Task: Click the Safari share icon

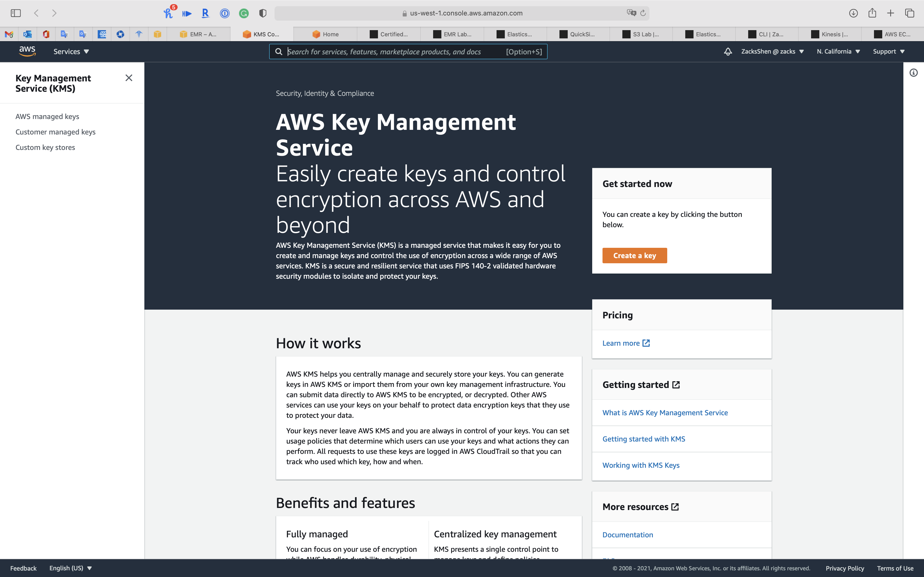Action: pyautogui.click(x=872, y=13)
